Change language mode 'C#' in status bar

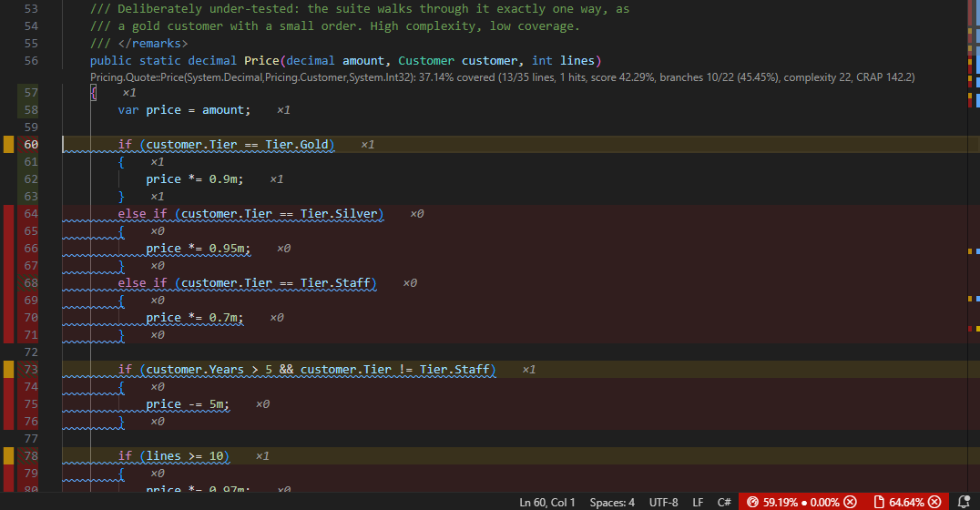pyautogui.click(x=724, y=502)
